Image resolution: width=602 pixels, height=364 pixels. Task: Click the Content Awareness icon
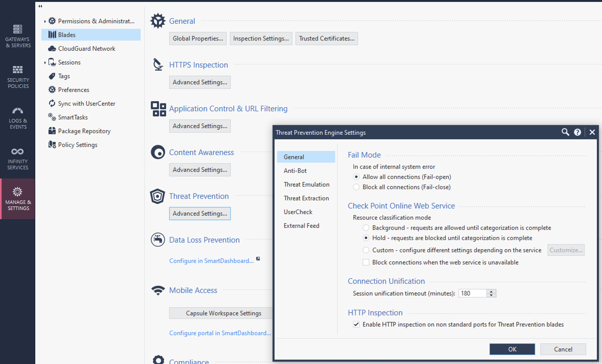click(x=158, y=152)
